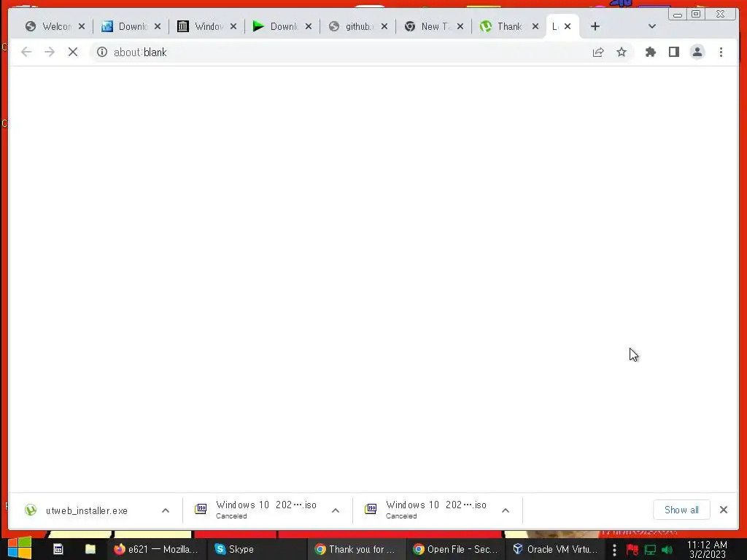Switch to the first Download tab with blue icon
Screen dimensions: 747x560
125,27
